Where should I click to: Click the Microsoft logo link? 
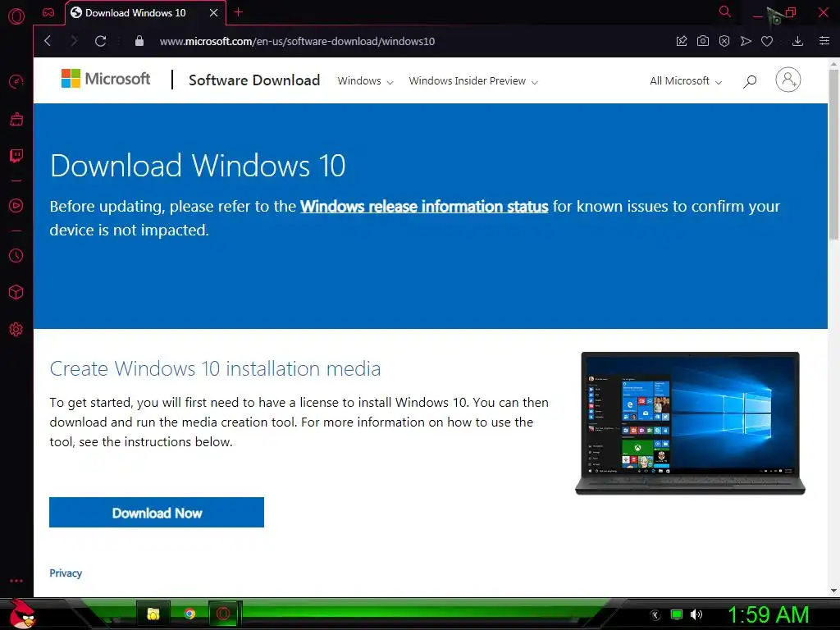click(106, 79)
